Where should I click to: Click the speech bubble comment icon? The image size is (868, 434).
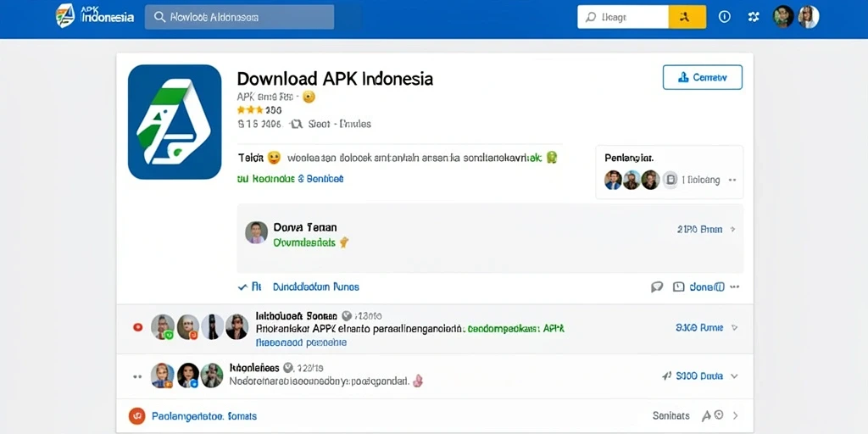point(657,287)
